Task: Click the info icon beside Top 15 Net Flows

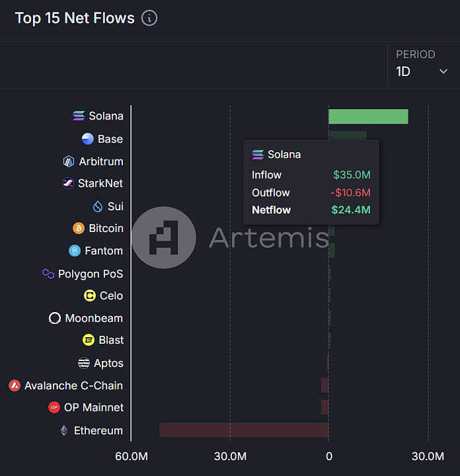Action: tap(150, 19)
